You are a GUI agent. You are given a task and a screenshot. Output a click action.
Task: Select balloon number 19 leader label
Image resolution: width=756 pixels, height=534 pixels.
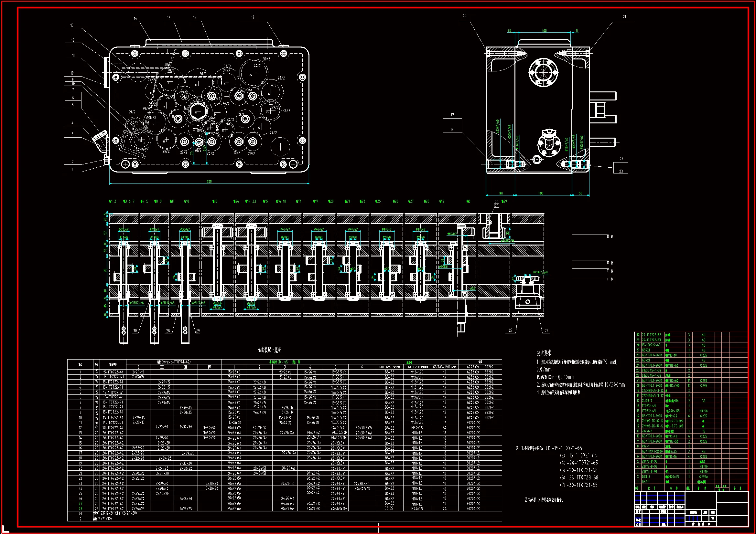452,114
